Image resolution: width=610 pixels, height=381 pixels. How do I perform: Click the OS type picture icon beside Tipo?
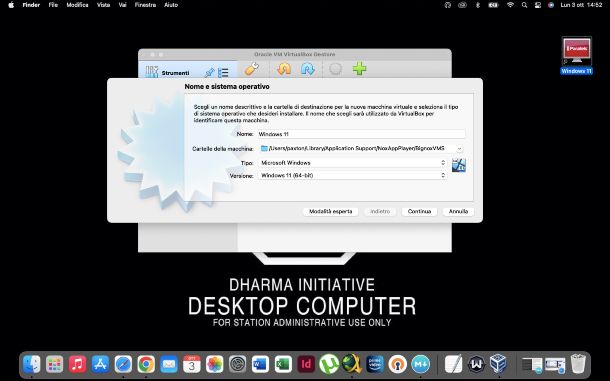click(x=459, y=165)
